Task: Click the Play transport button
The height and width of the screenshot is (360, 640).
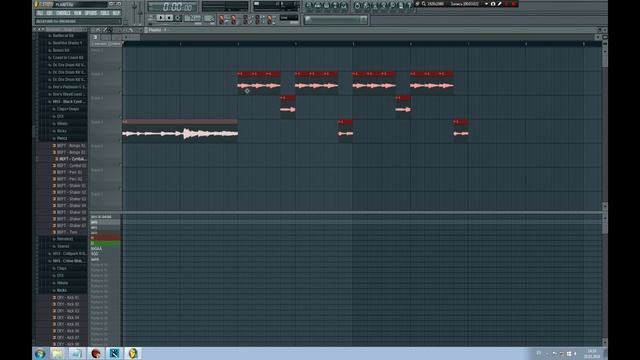Action: (x=161, y=18)
